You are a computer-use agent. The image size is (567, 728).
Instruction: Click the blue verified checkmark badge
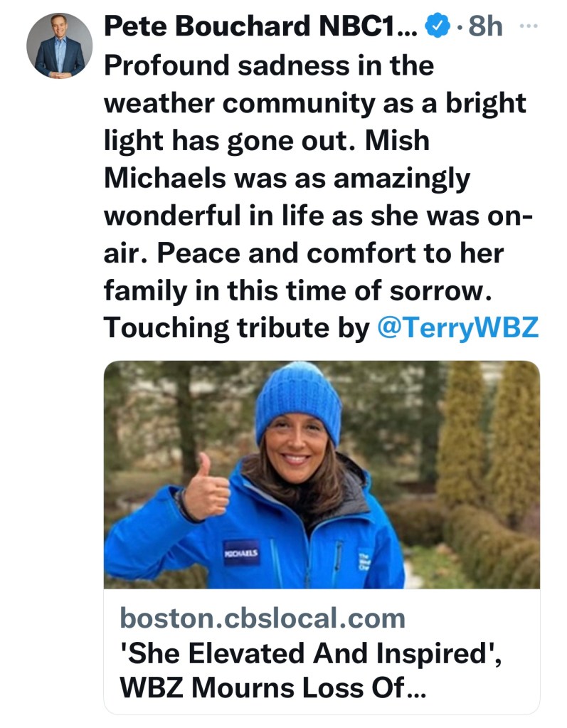coord(435,27)
